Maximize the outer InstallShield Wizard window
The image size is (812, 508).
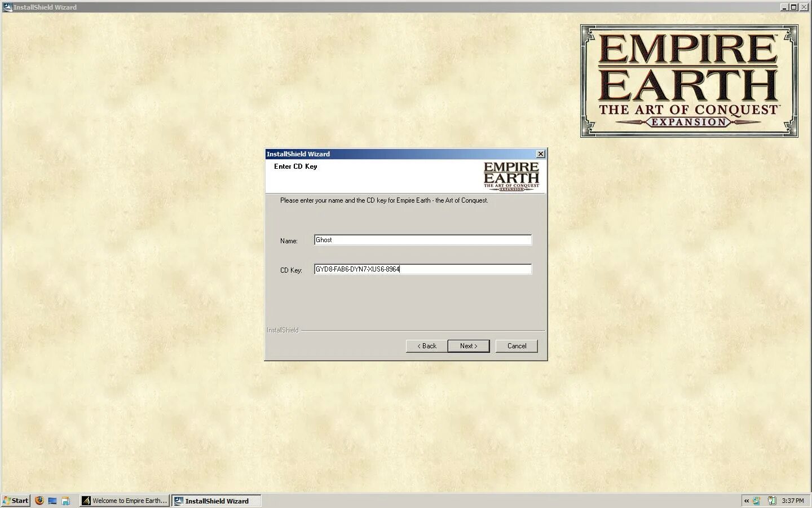coord(793,7)
